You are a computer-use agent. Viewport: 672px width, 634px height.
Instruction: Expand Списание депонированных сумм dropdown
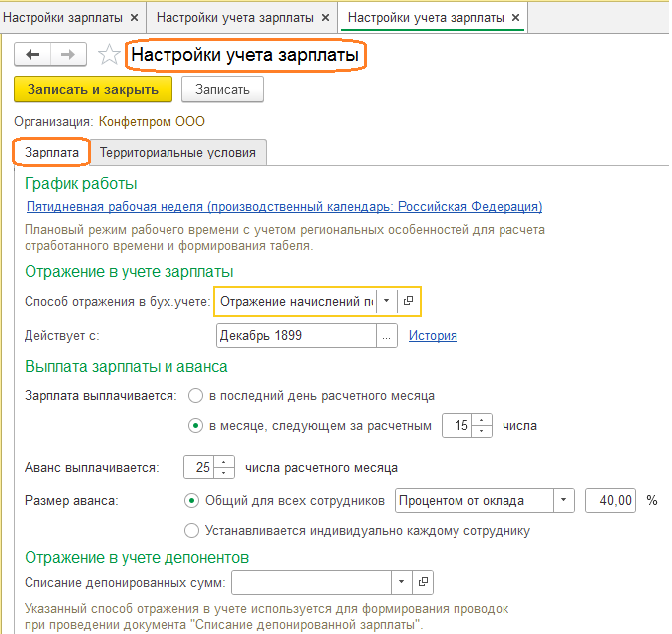[401, 581]
